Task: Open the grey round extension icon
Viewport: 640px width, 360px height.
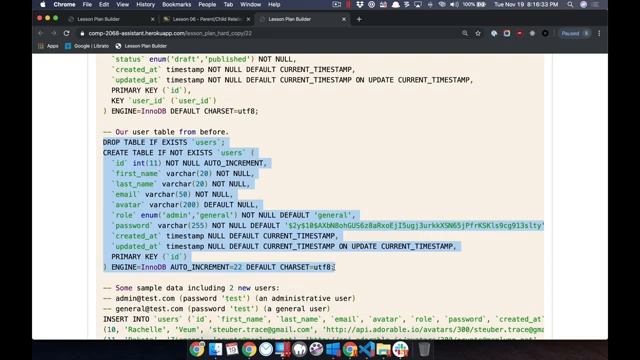Action: (x=532, y=33)
